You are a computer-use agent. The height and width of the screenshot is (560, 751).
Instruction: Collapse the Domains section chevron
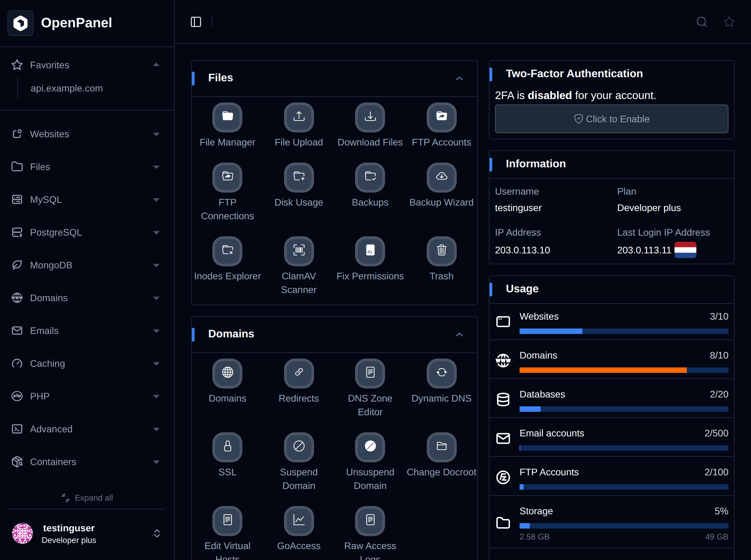(459, 335)
